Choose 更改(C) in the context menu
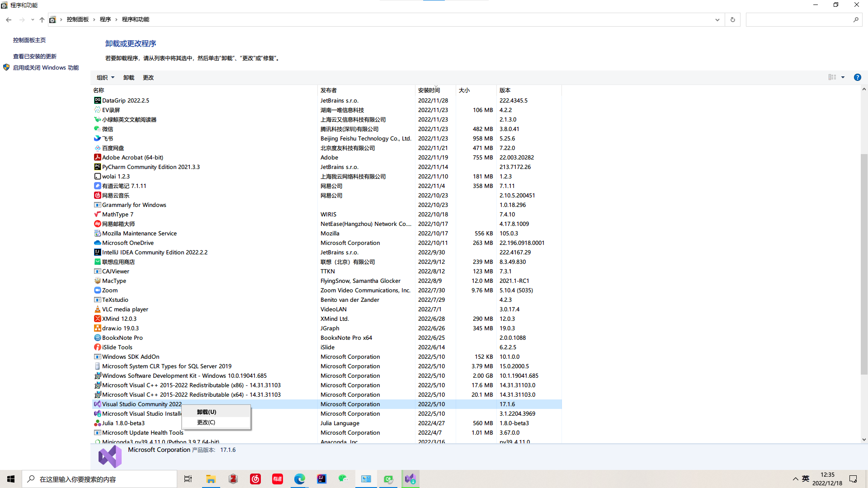This screenshot has height=488, width=868. (x=206, y=422)
